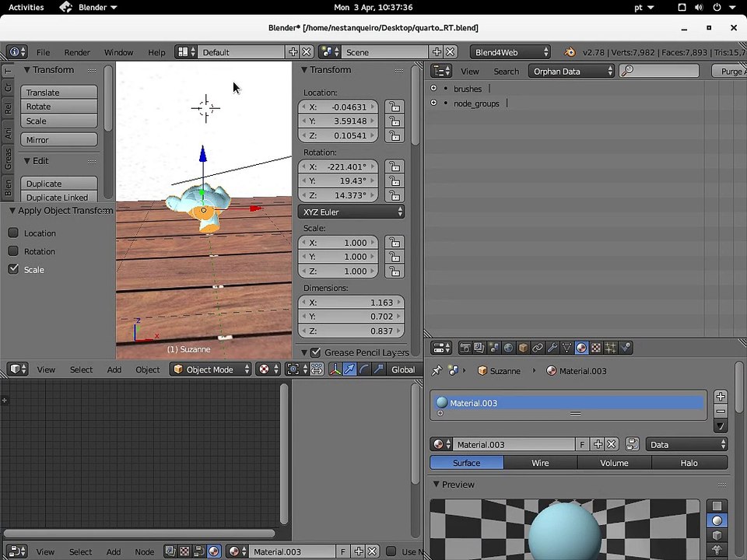Screen dimensions: 747x560
Task: Open the World properties tab (globe icon)
Action: [508, 348]
